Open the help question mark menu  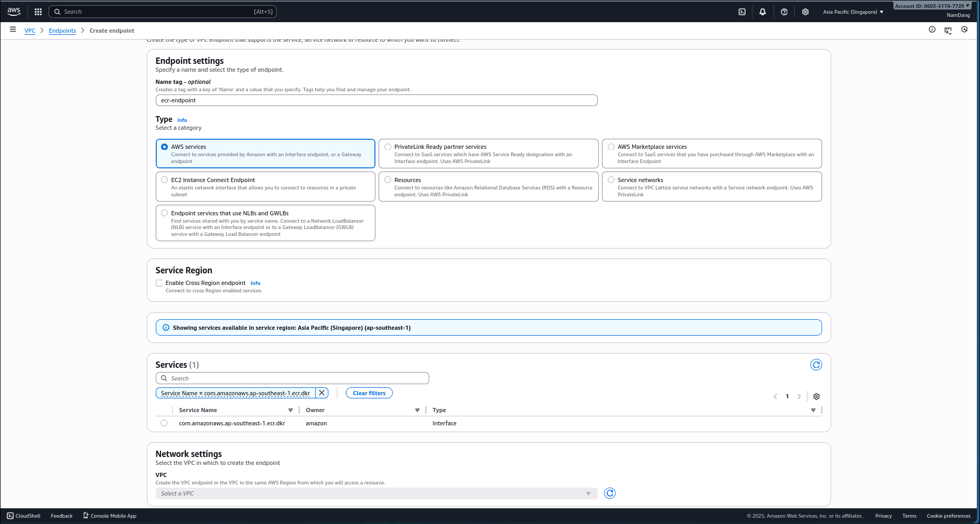pyautogui.click(x=784, y=12)
